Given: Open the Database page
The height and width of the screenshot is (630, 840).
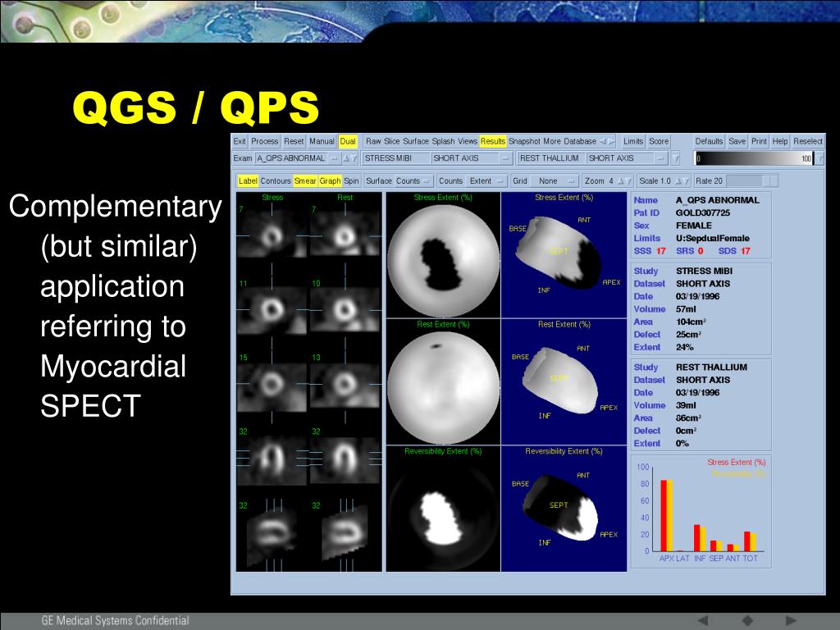Looking at the screenshot, I should 580,141.
